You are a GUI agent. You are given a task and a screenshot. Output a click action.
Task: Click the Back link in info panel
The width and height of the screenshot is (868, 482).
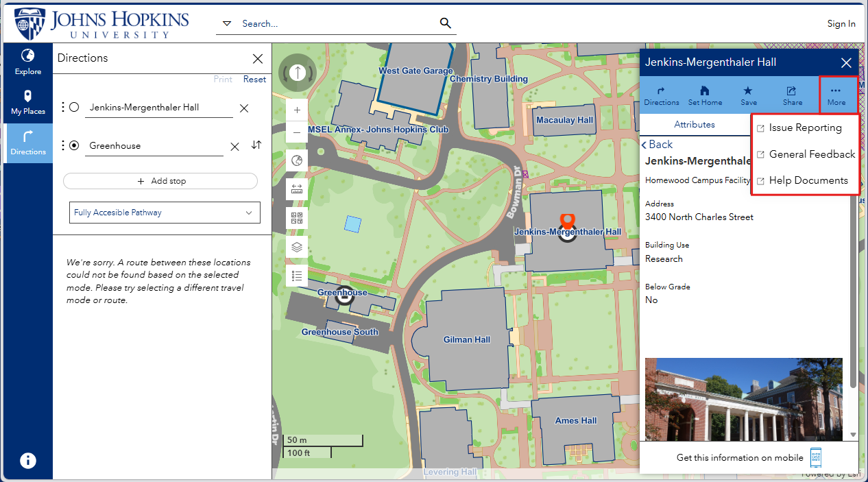click(657, 145)
